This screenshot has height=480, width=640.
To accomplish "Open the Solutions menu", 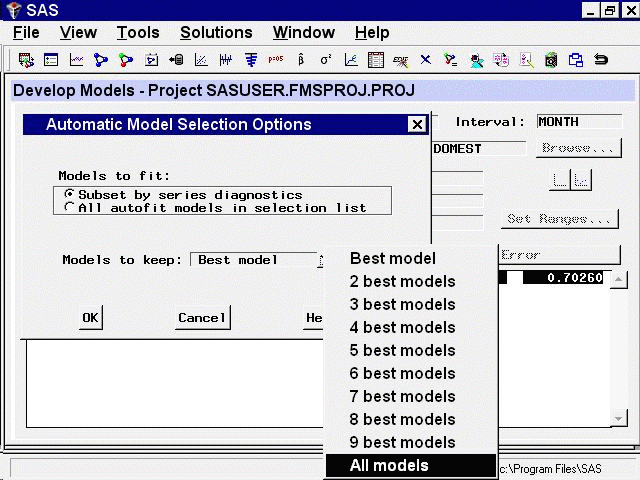I will [216, 33].
